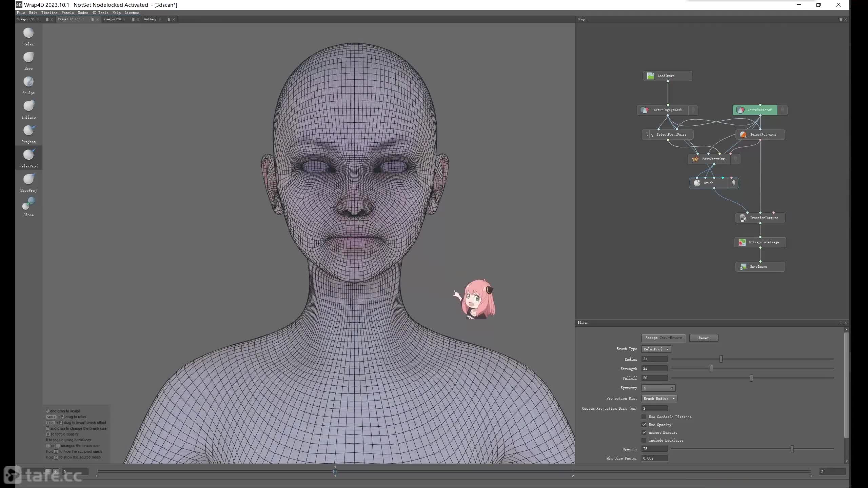Select the Project brush tool
The width and height of the screenshot is (868, 488).
coord(28,134)
